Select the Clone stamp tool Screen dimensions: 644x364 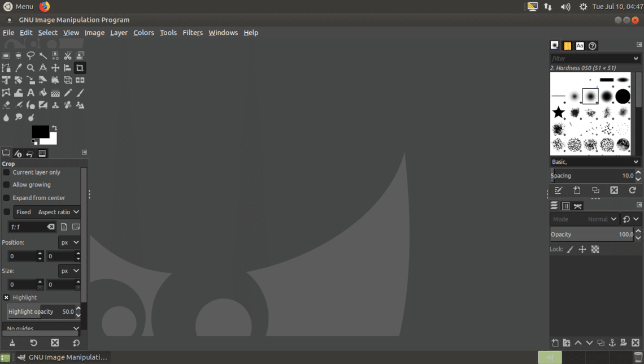[55, 105]
